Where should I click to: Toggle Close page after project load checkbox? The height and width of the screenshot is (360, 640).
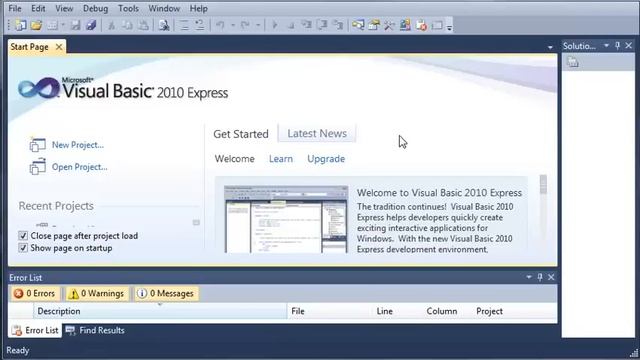(23, 236)
